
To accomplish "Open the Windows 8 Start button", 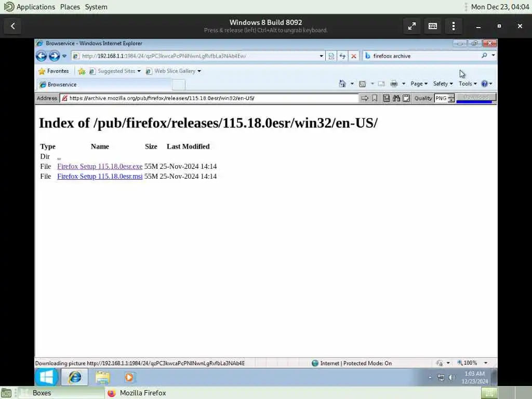I will click(x=46, y=377).
